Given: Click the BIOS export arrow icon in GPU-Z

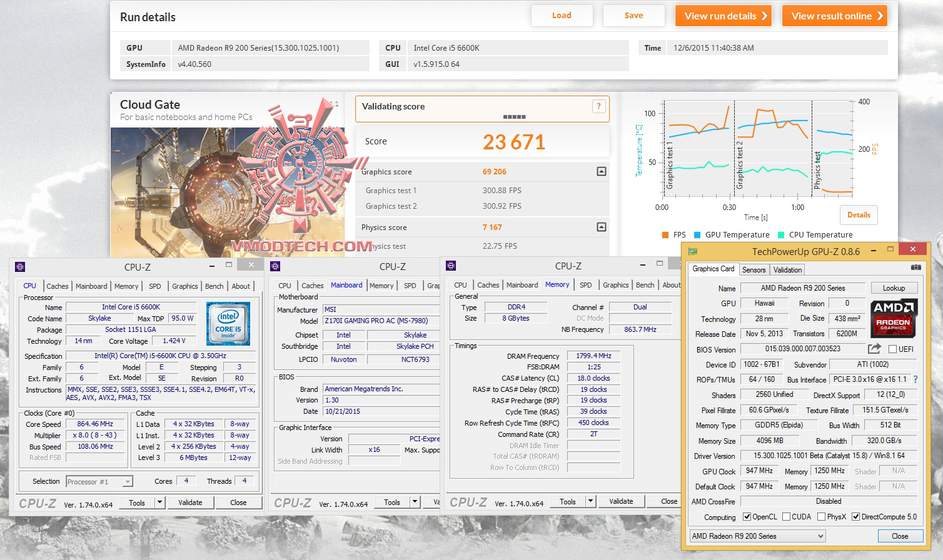Looking at the screenshot, I should pyautogui.click(x=874, y=349).
